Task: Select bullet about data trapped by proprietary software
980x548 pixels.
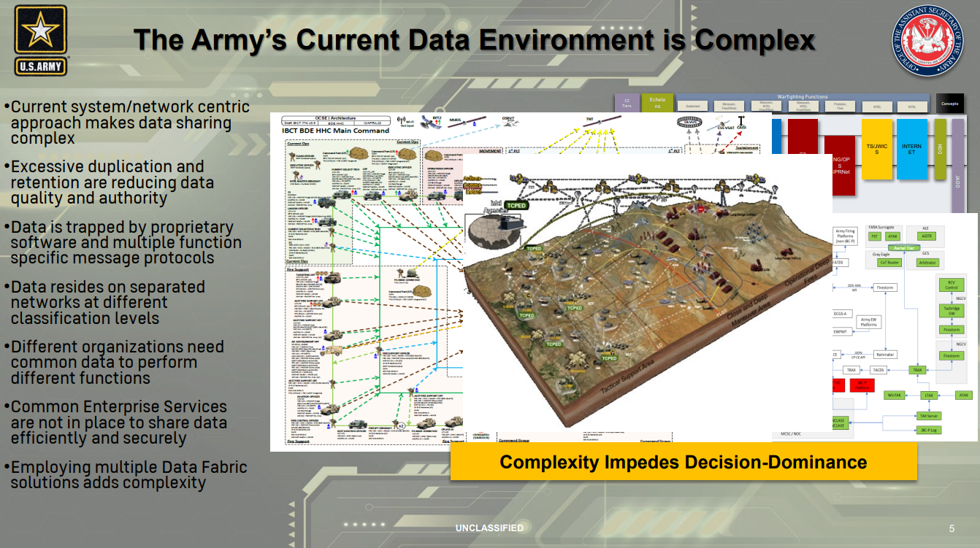Action: coord(123,242)
